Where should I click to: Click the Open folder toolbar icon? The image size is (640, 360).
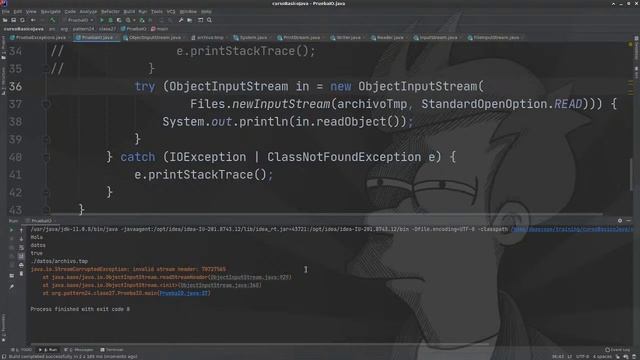pyautogui.click(x=5, y=20)
